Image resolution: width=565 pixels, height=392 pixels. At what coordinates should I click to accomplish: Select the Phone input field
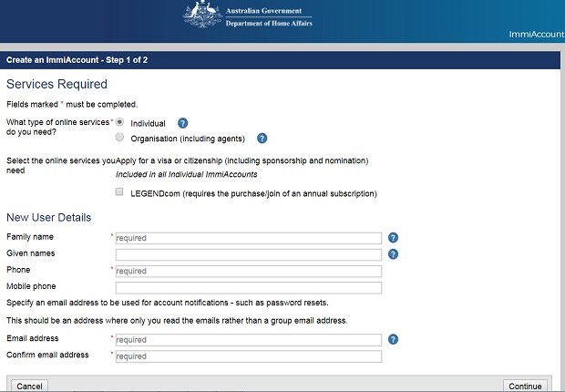click(247, 271)
